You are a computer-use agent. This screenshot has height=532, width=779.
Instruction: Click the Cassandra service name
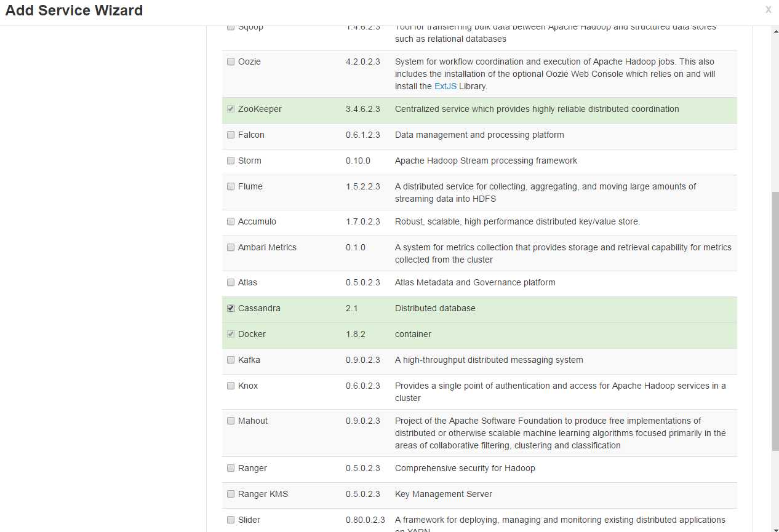click(x=259, y=308)
